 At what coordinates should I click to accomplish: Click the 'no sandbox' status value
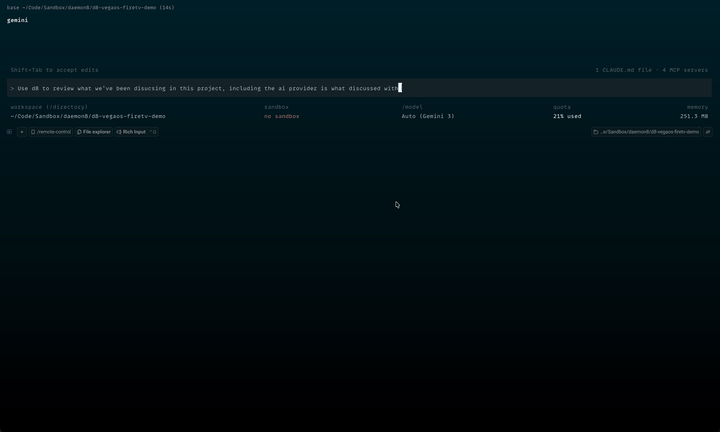281,116
